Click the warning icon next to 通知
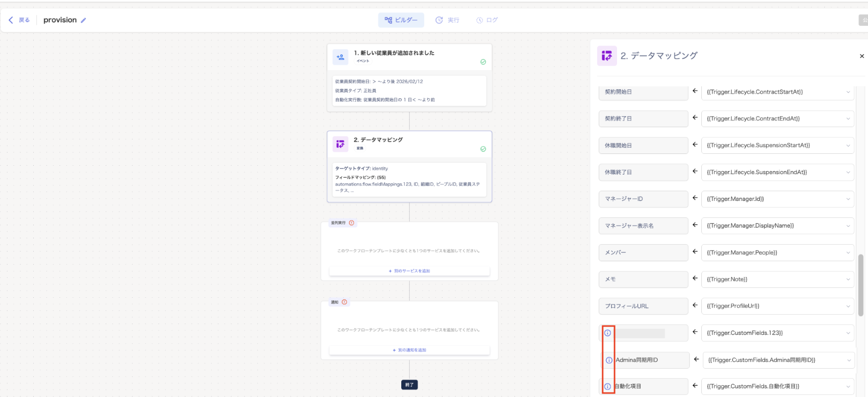The height and width of the screenshot is (397, 868). pyautogui.click(x=344, y=302)
